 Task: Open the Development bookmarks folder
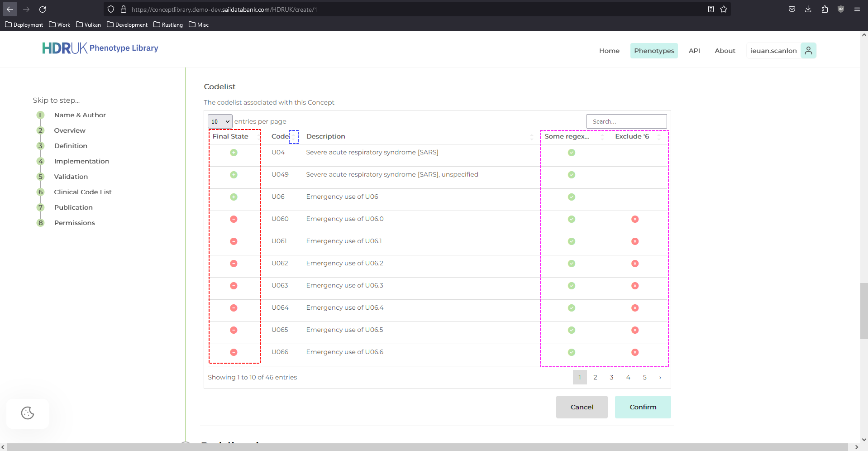(127, 24)
